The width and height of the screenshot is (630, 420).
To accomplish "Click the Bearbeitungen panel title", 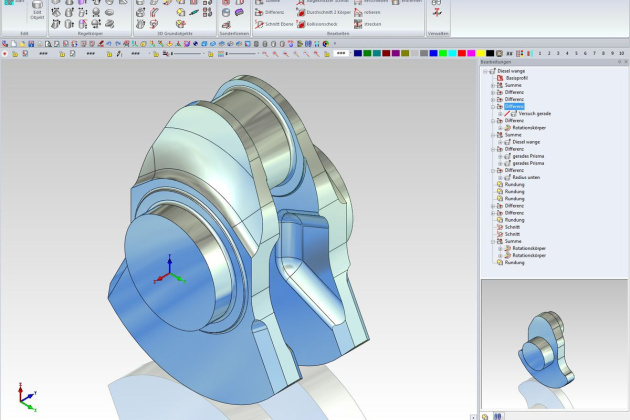I will pos(495,62).
